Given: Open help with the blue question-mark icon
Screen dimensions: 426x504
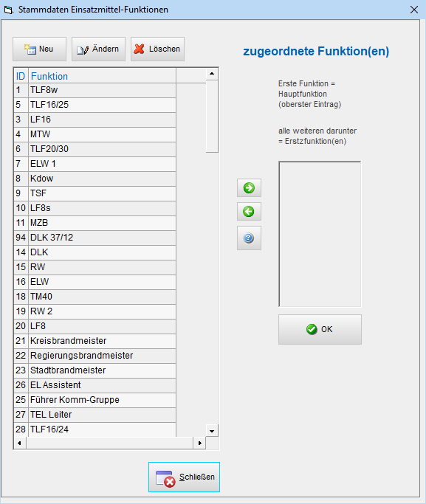Looking at the screenshot, I should click(249, 238).
